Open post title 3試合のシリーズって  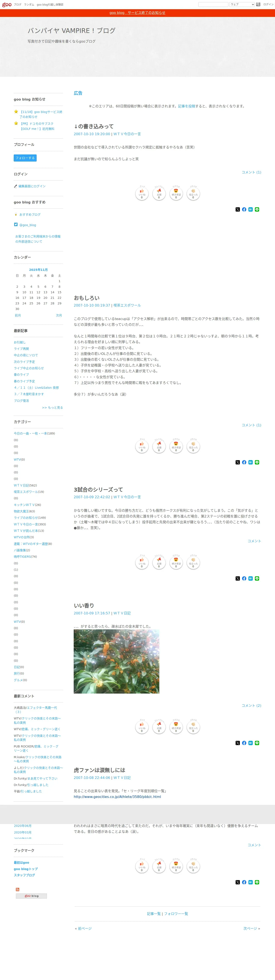coord(98,490)
